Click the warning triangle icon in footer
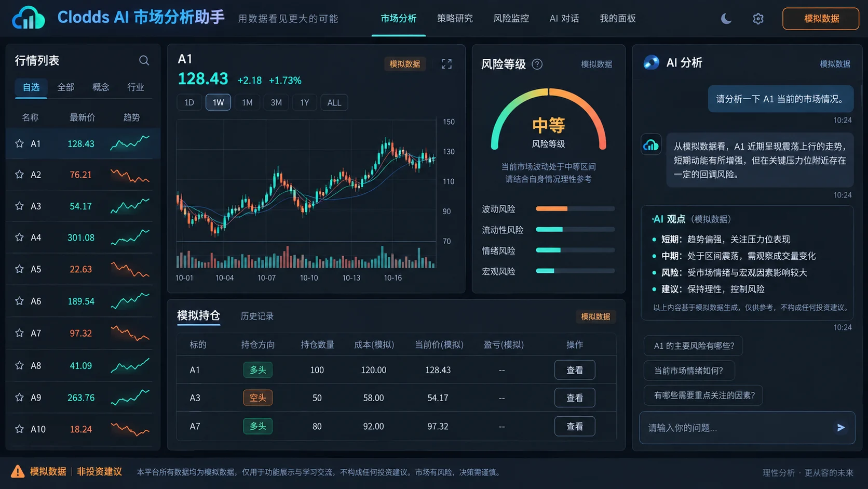Image resolution: width=868 pixels, height=489 pixels. [x=18, y=471]
